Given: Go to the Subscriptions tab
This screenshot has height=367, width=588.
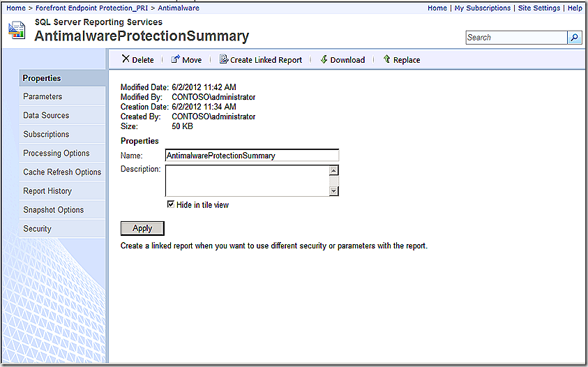Looking at the screenshot, I should (62, 134).
